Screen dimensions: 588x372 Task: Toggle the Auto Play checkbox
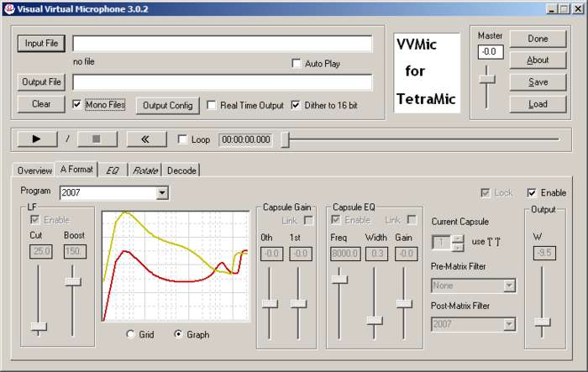click(x=297, y=63)
